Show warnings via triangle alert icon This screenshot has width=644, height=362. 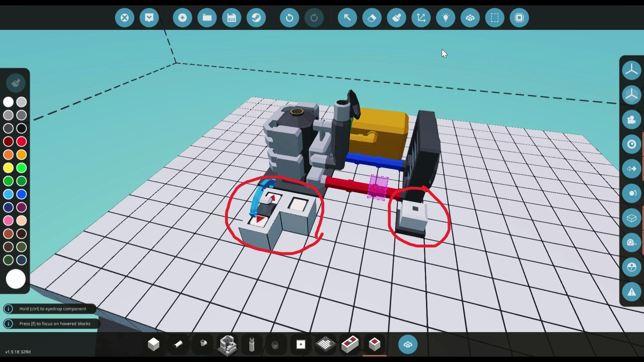pos(632,292)
